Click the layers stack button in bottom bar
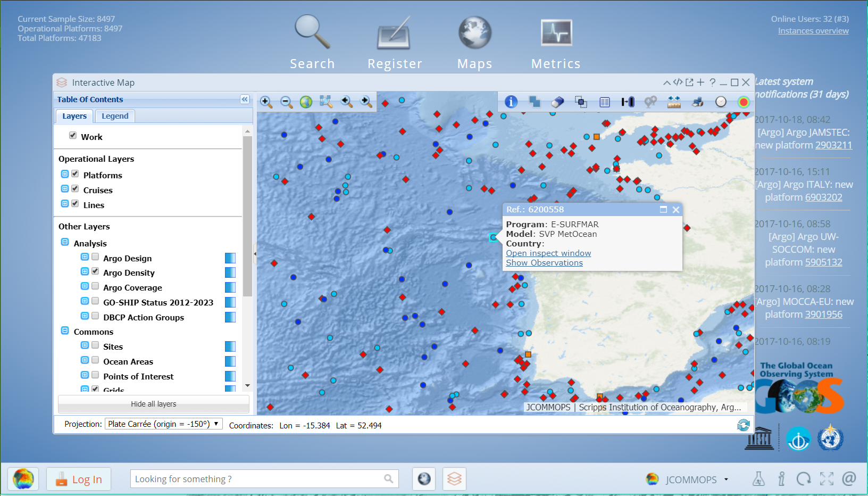Viewport: 868px width, 496px height. tap(454, 479)
